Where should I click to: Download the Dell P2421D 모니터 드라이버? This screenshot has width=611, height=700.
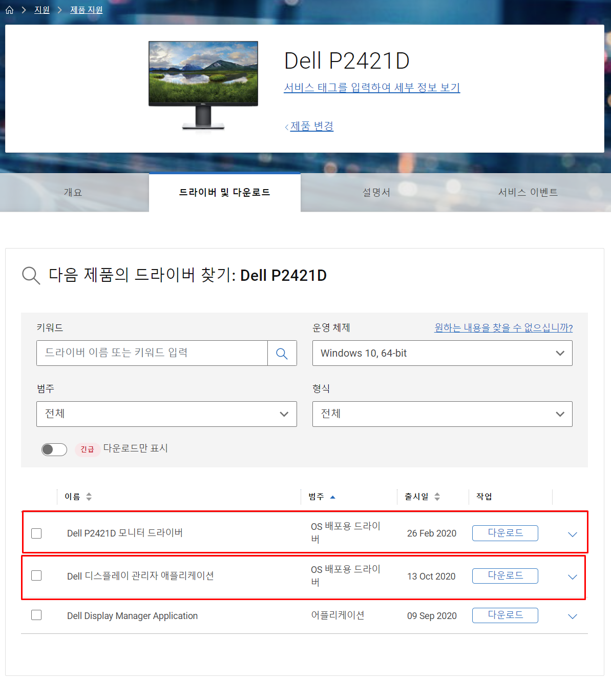coord(505,533)
